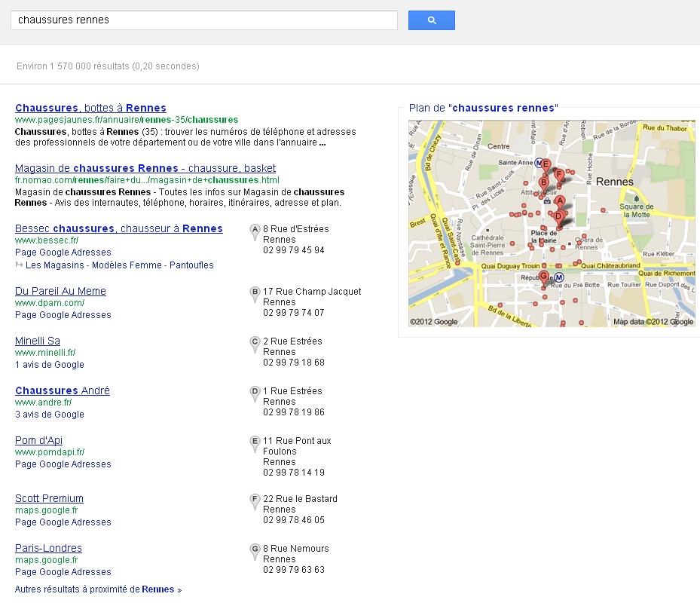Click the Sainte Anne metro icon on map

coord(539,163)
